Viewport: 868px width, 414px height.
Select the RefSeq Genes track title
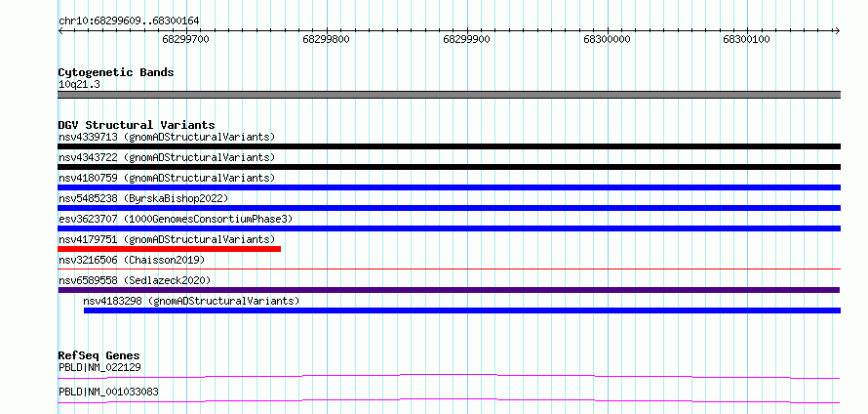point(99,355)
